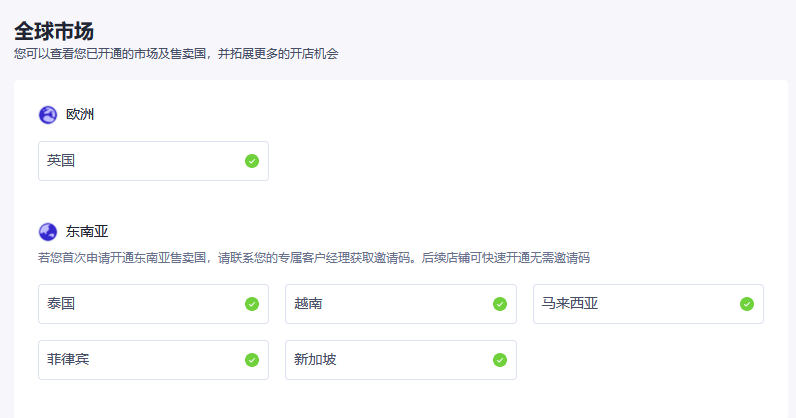Choose the 新加坡 market card

point(401,360)
